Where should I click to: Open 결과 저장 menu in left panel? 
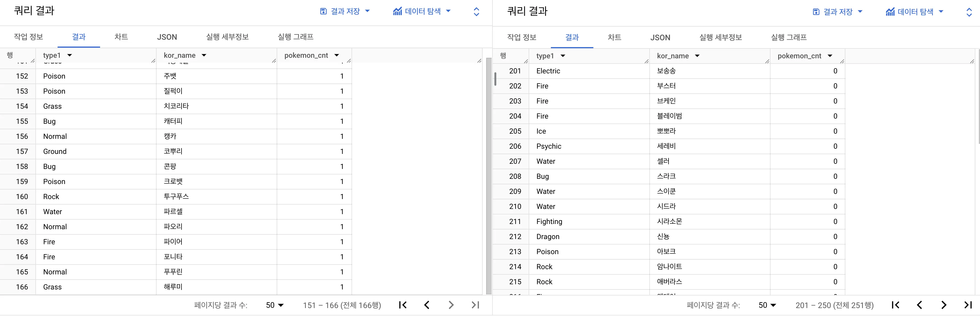(345, 12)
